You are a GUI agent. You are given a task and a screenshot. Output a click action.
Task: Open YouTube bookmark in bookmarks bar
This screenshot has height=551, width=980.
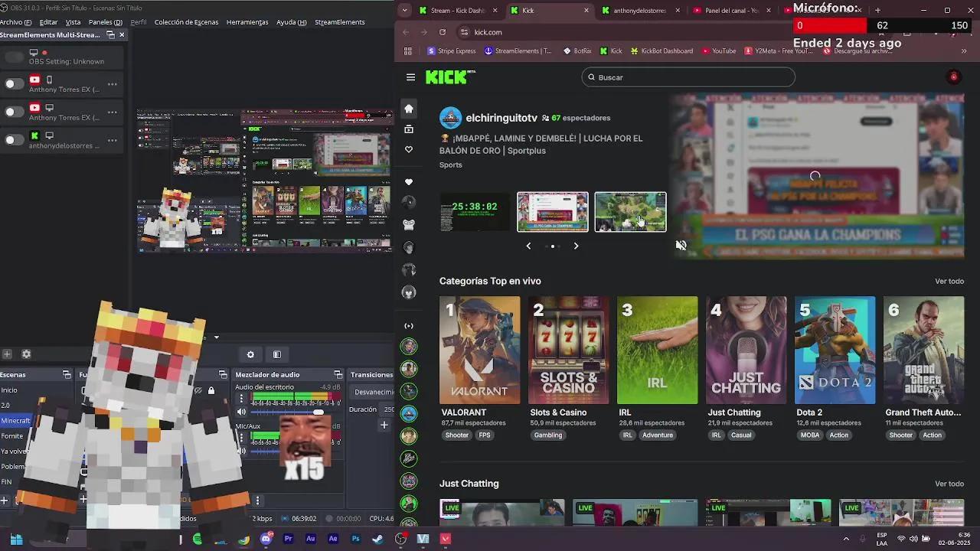coord(718,51)
